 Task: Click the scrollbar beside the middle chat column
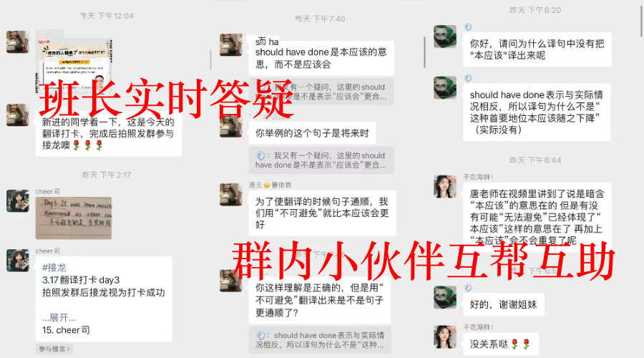424,52
